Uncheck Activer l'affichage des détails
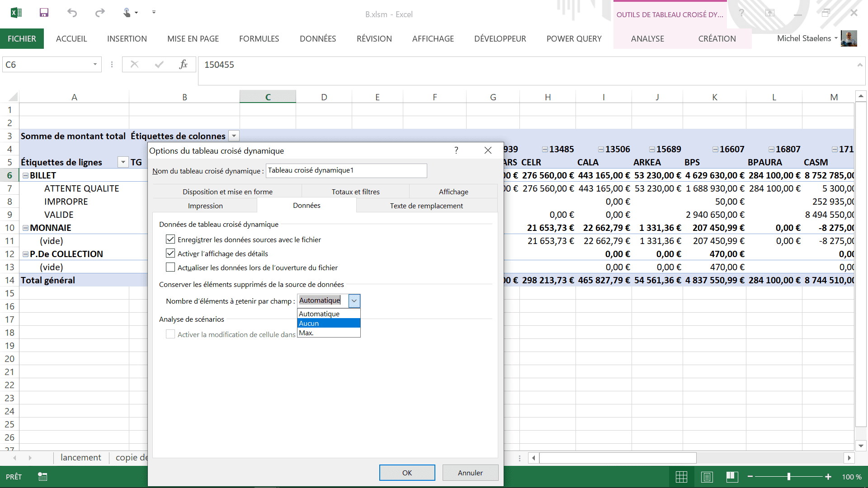The width and height of the screenshot is (868, 488). point(170,253)
